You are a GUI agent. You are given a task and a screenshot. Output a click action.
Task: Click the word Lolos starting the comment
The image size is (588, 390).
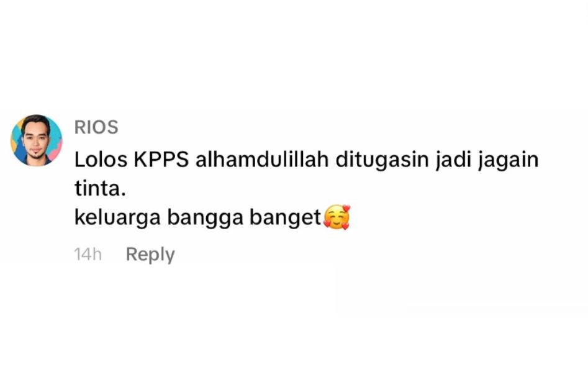[x=101, y=160]
